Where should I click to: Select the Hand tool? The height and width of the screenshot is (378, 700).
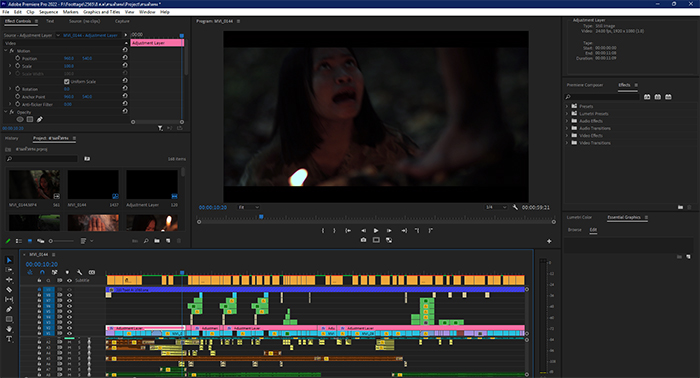(x=9, y=329)
